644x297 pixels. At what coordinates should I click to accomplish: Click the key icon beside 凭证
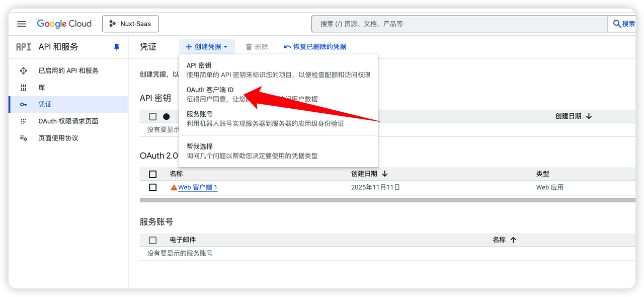[x=23, y=104]
